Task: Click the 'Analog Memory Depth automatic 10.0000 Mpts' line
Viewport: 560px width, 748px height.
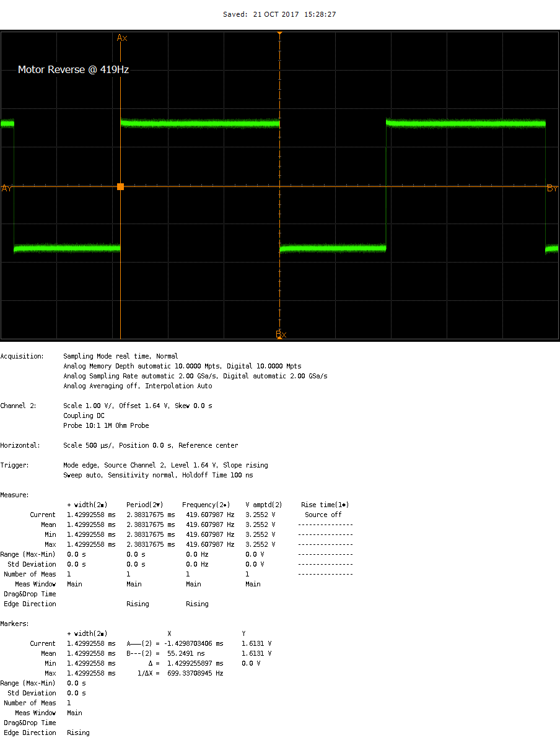Action: pyautogui.click(x=183, y=366)
